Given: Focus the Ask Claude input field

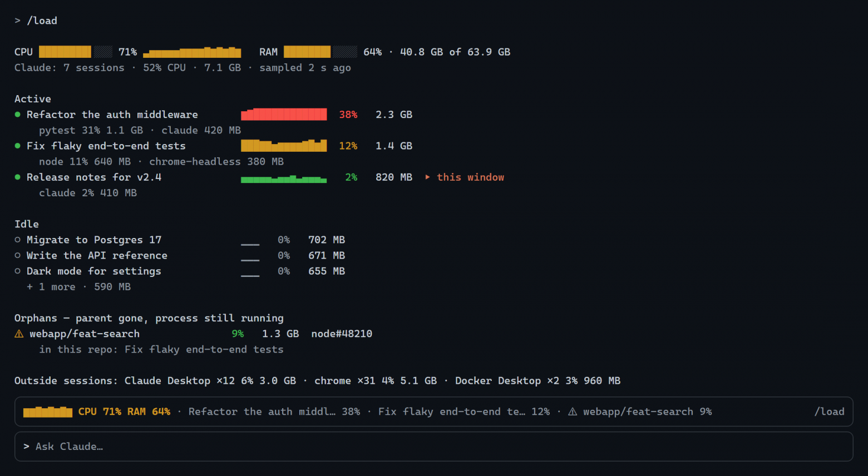Looking at the screenshot, I should tap(433, 447).
